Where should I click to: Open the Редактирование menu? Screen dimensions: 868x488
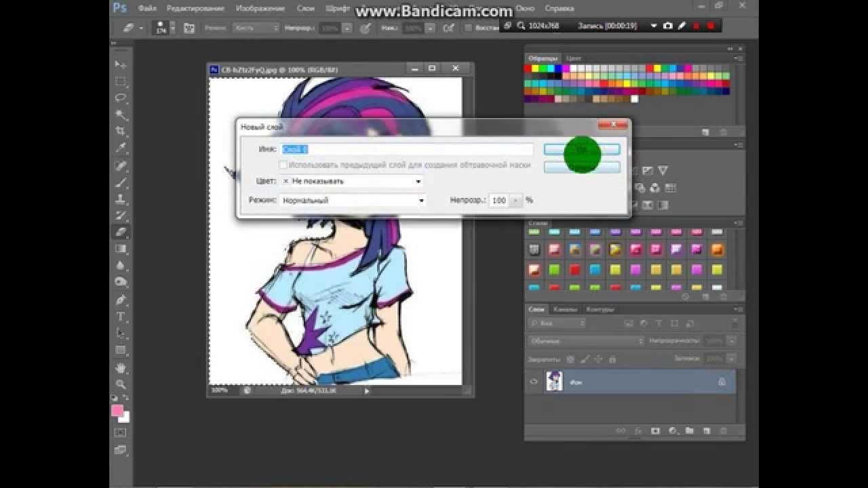tap(197, 9)
